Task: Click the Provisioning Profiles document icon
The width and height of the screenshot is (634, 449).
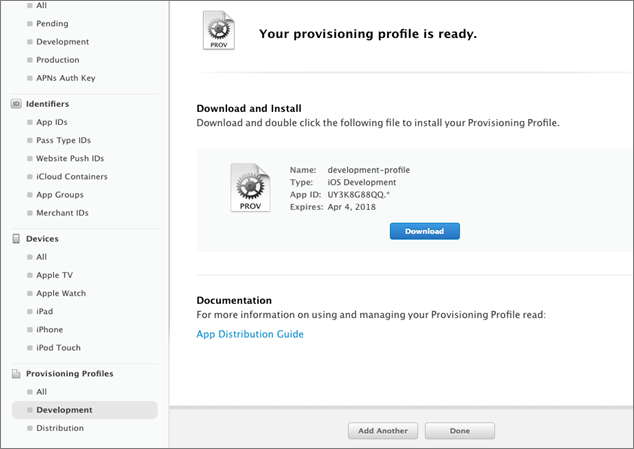Action: 16,374
